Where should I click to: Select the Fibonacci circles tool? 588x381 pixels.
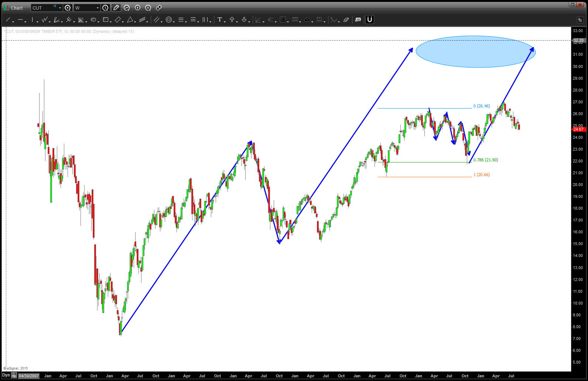click(x=169, y=20)
